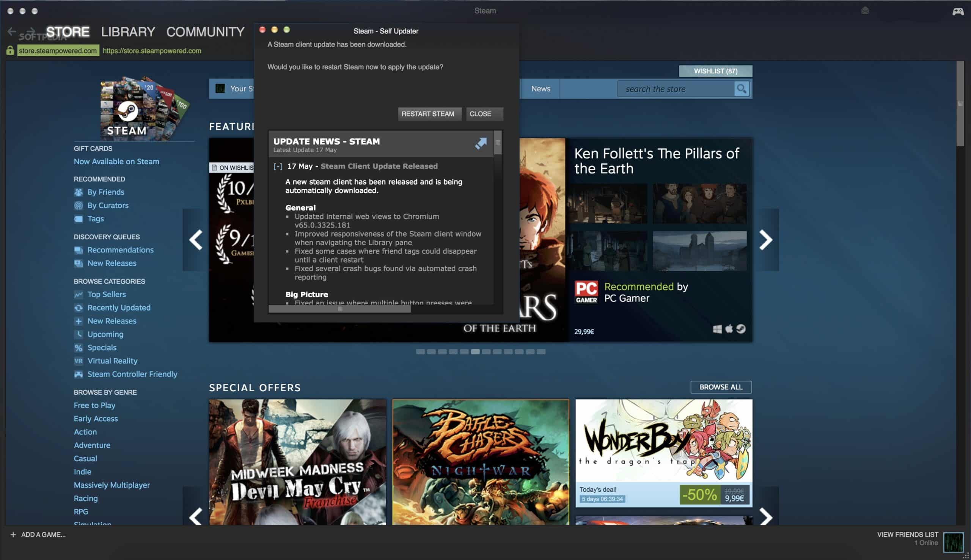Show the next featured game with right arrow
971x560 pixels.
coord(765,240)
